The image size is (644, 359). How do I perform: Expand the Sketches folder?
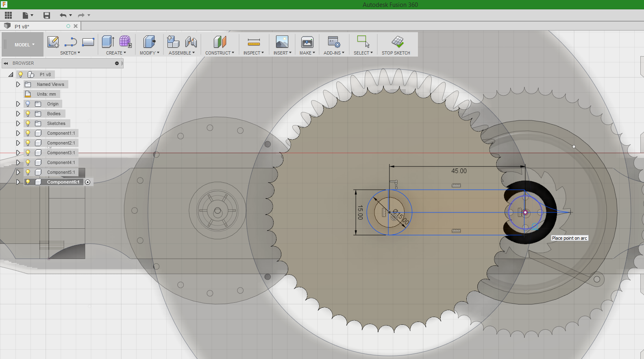click(18, 123)
